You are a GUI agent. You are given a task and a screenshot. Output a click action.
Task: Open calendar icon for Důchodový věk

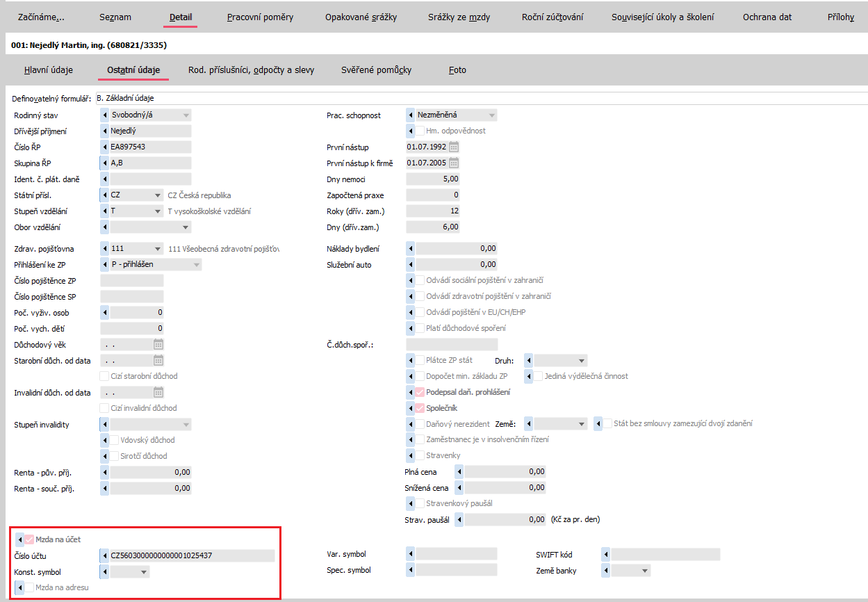click(x=158, y=344)
